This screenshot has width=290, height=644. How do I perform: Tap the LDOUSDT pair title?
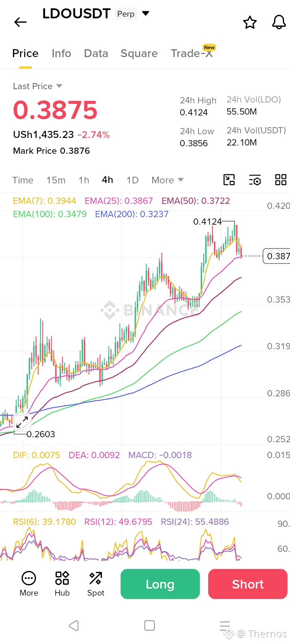click(x=76, y=13)
